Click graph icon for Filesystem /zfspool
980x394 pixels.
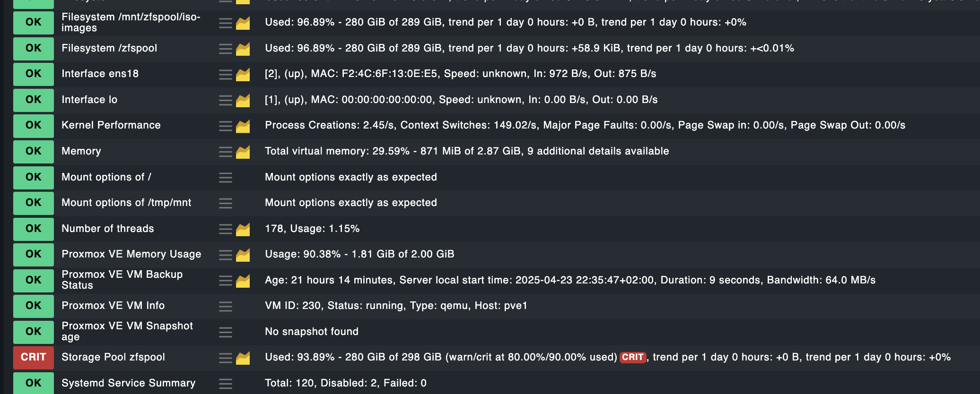[x=243, y=49]
